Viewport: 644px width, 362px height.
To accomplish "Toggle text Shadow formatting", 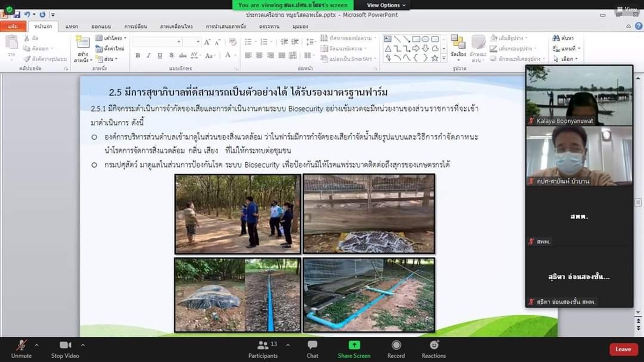I will coord(171,55).
